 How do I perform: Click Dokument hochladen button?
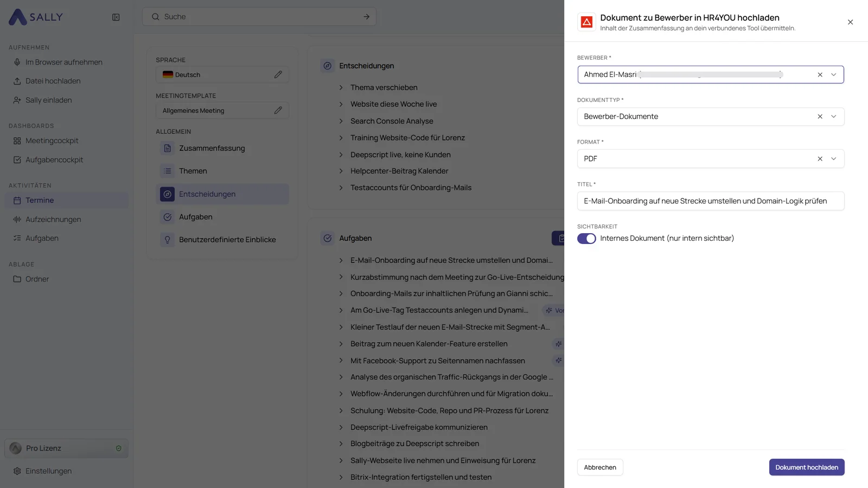pyautogui.click(x=807, y=467)
